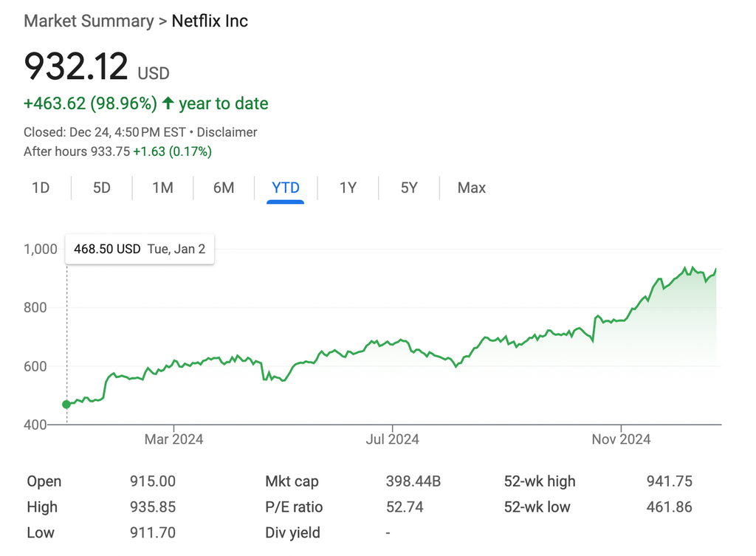
Task: Click the P/E ratio value 52.74
Action: [x=405, y=507]
